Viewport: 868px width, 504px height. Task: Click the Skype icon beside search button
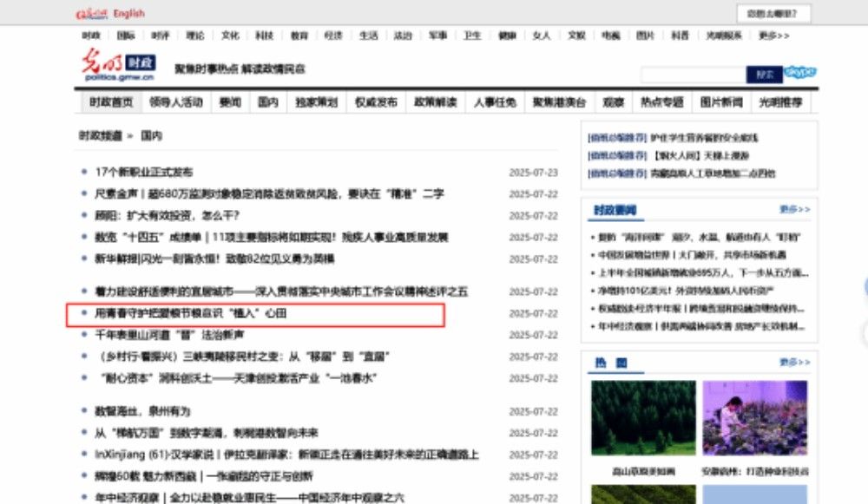click(799, 73)
